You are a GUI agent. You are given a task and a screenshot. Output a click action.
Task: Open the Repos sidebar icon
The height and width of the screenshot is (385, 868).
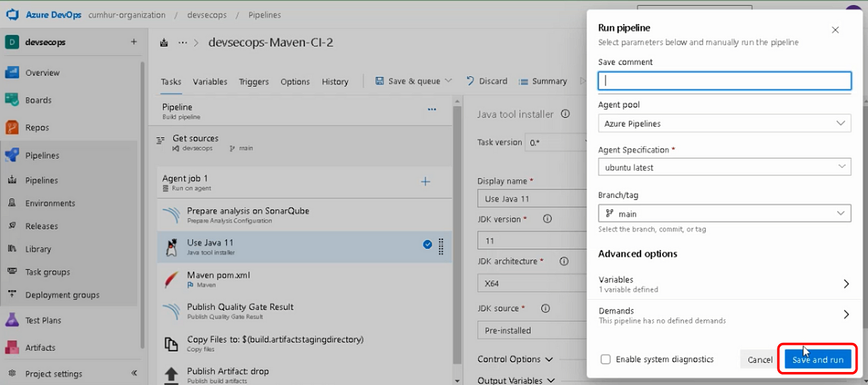point(12,127)
